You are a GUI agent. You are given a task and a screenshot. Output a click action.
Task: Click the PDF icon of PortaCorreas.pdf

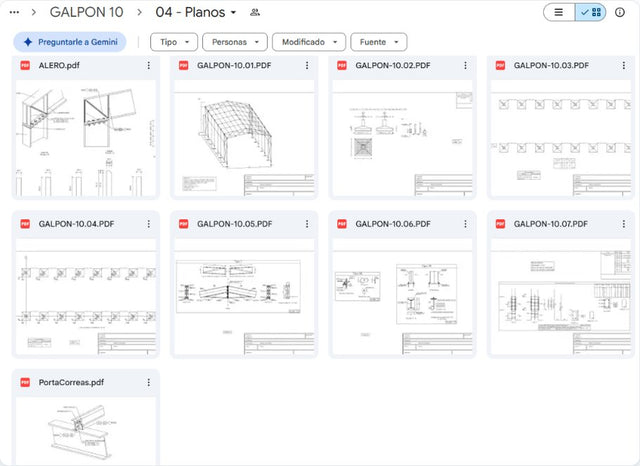click(x=25, y=382)
